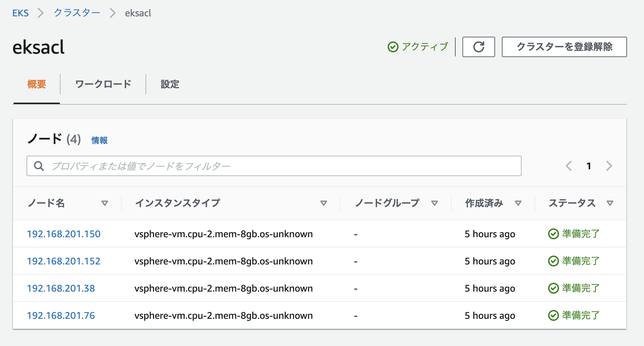Open the 情報 info link
Image resolution: width=644 pixels, height=346 pixels.
pyautogui.click(x=99, y=140)
